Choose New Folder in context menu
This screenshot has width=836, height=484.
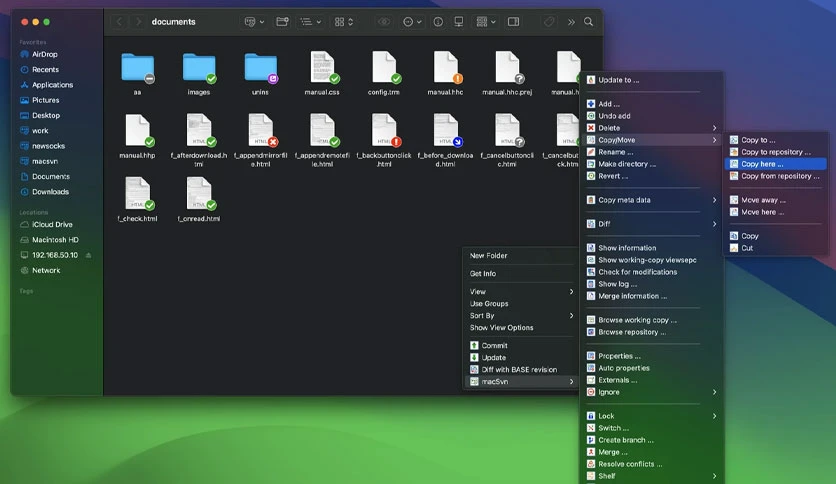tap(521, 255)
